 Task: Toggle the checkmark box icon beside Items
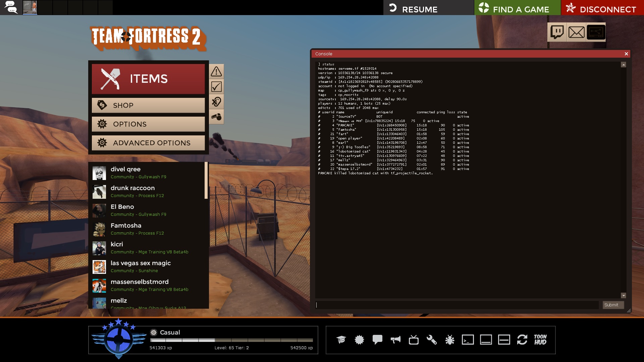coord(216,87)
